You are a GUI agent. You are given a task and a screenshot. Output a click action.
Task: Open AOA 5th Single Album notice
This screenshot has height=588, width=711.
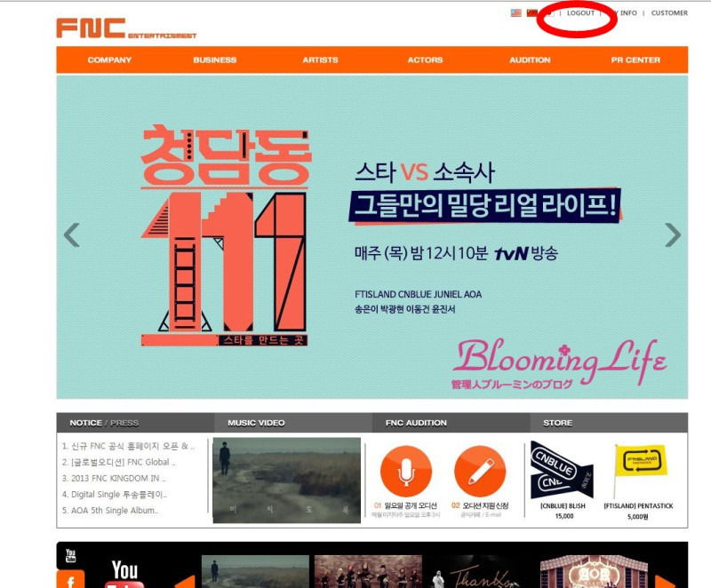coord(110,510)
